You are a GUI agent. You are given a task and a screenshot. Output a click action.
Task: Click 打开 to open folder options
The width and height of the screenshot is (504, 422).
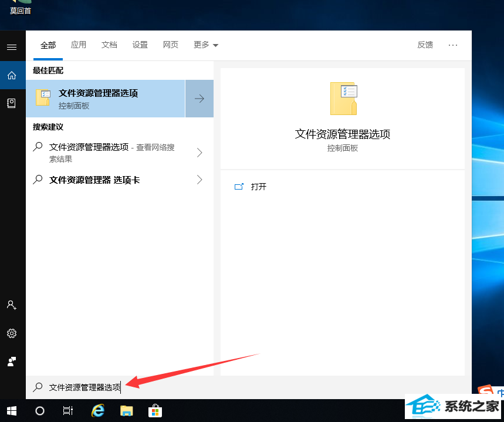click(x=258, y=187)
